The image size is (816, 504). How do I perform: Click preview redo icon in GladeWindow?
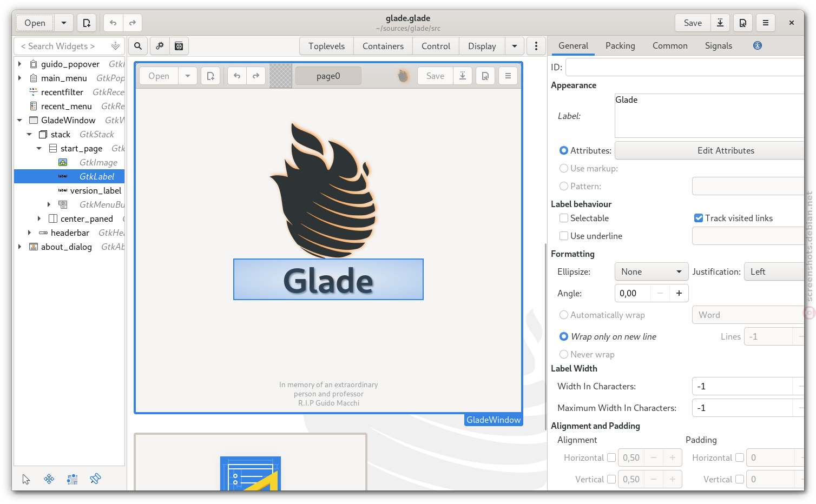256,76
